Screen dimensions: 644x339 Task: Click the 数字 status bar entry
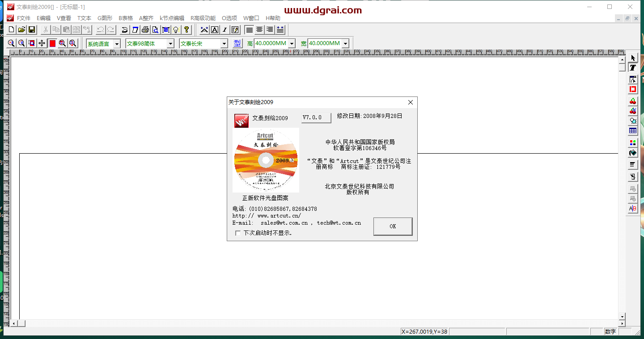click(x=610, y=332)
